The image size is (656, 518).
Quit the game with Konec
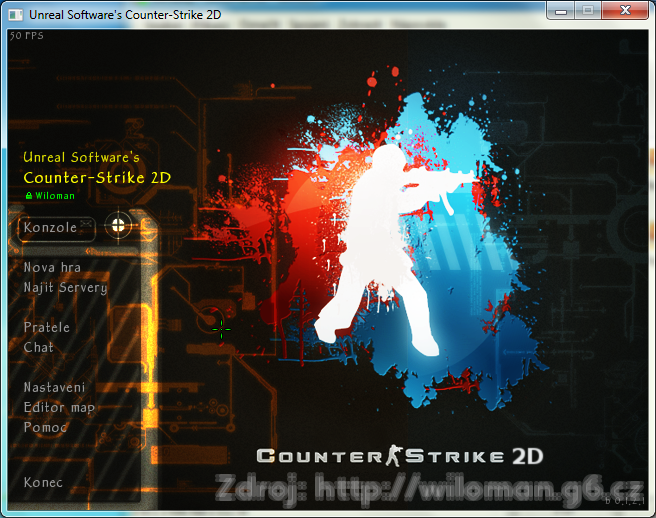point(43,482)
